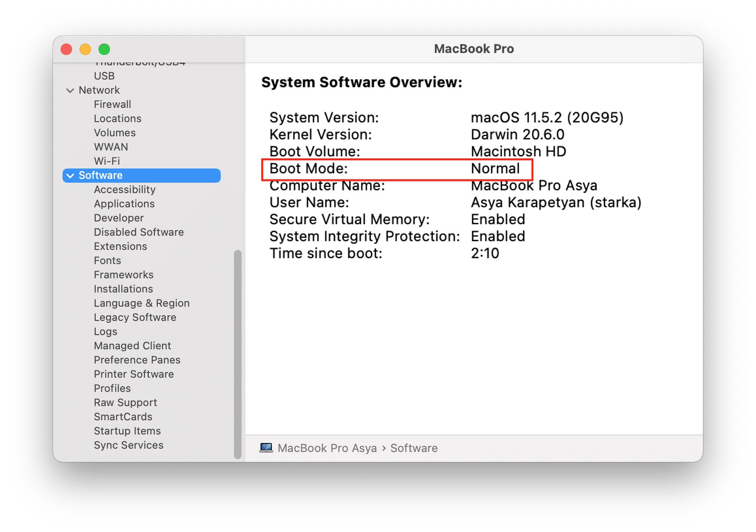Viewport: 756px width, 532px height.
Task: Click the MacBook Pro window title
Action: tap(474, 49)
